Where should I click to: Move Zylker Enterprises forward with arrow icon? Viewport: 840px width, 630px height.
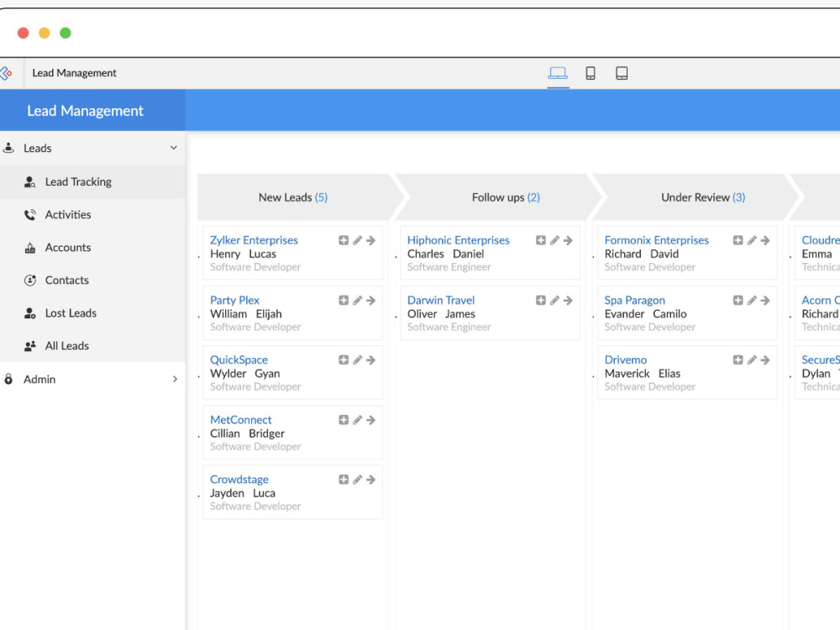(x=370, y=240)
